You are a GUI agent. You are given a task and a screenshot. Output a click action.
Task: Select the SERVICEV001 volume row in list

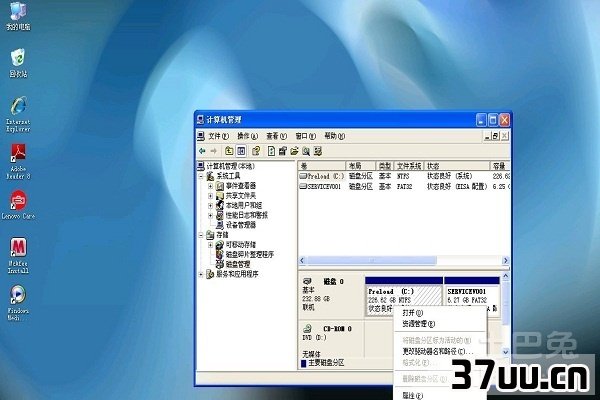404,186
